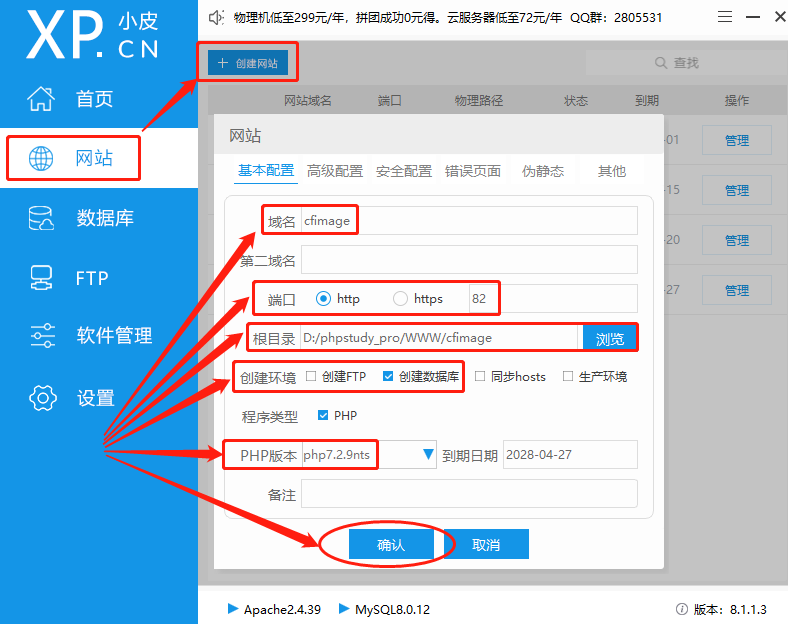The image size is (788, 624).
Task: Click the globe website icon in sidebar
Action: [x=41, y=158]
